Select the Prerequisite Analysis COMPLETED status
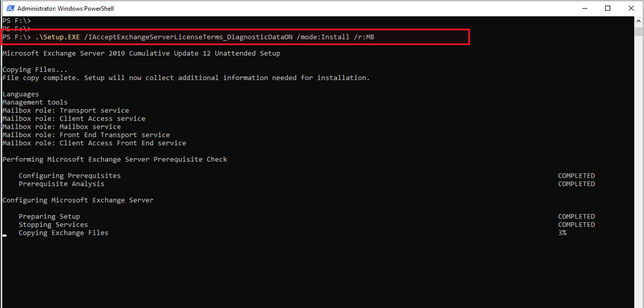644x308 pixels. click(576, 184)
